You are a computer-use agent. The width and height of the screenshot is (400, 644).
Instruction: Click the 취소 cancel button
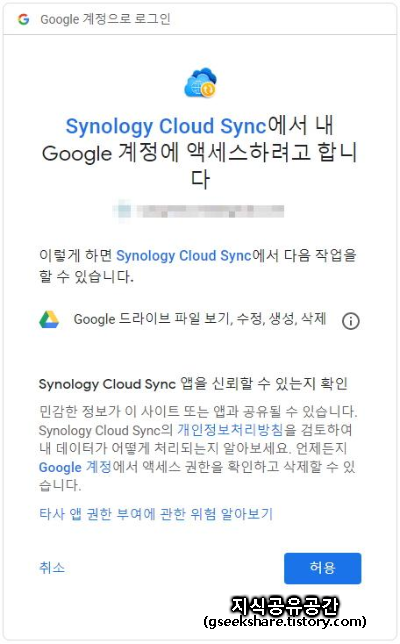pyautogui.click(x=52, y=568)
